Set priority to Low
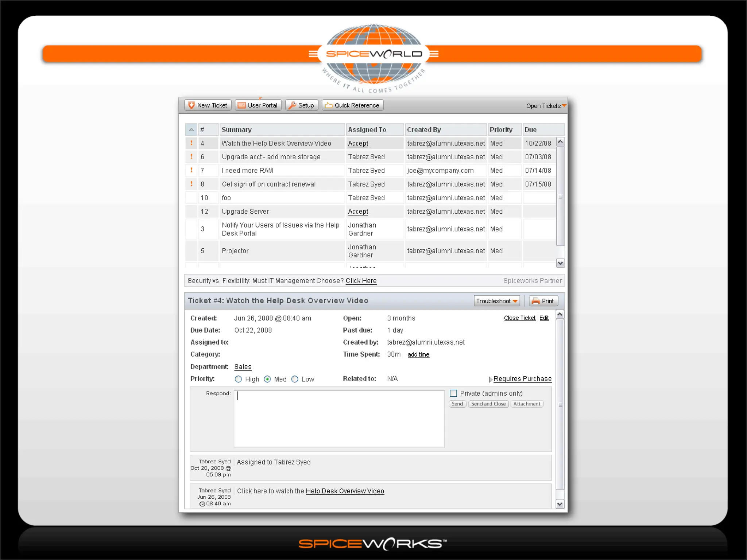Screen dimensions: 747x560 tap(295, 379)
